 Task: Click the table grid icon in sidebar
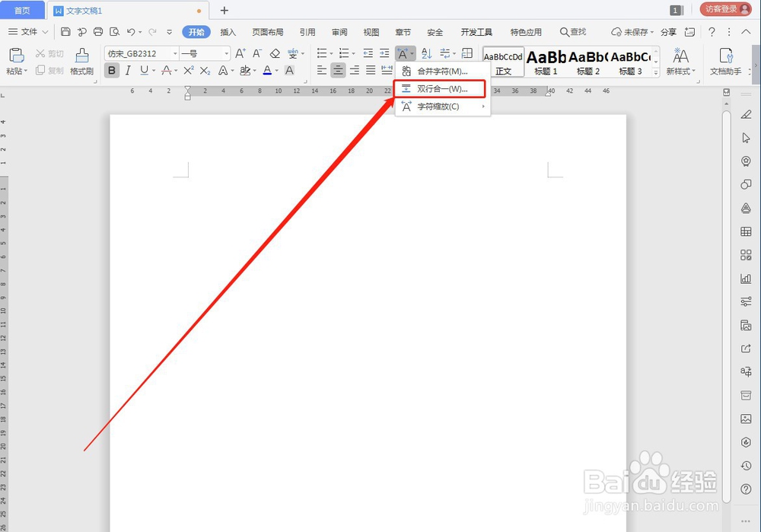[746, 231]
